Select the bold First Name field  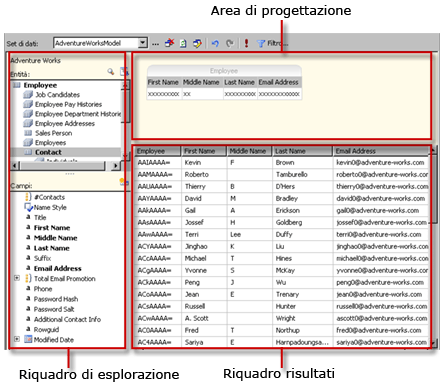click(x=52, y=228)
